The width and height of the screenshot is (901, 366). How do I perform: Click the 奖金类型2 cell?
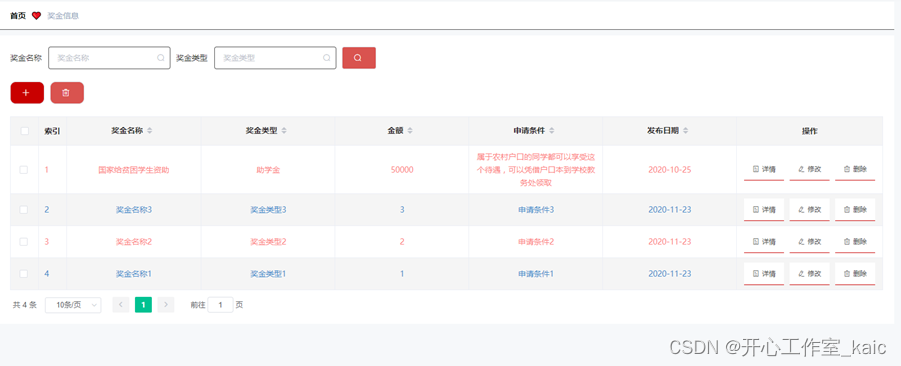pos(268,242)
